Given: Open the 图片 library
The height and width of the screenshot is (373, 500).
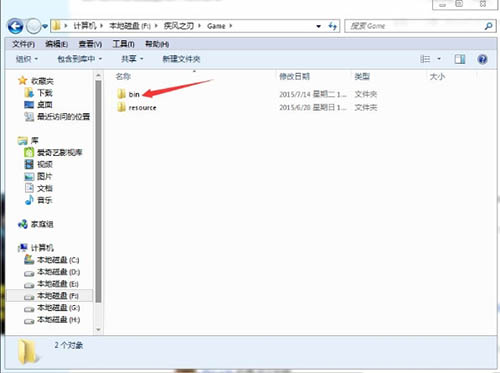Looking at the screenshot, I should (39, 176).
